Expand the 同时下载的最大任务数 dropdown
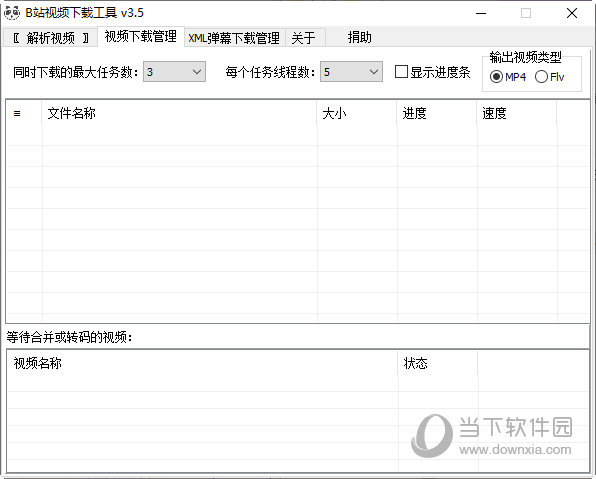The height and width of the screenshot is (479, 596). [x=174, y=71]
